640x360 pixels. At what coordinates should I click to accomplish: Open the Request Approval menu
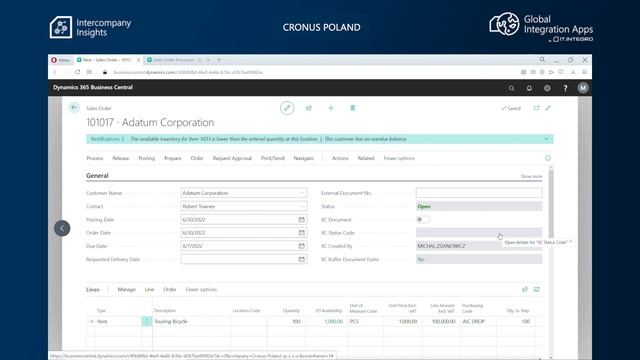click(x=232, y=158)
